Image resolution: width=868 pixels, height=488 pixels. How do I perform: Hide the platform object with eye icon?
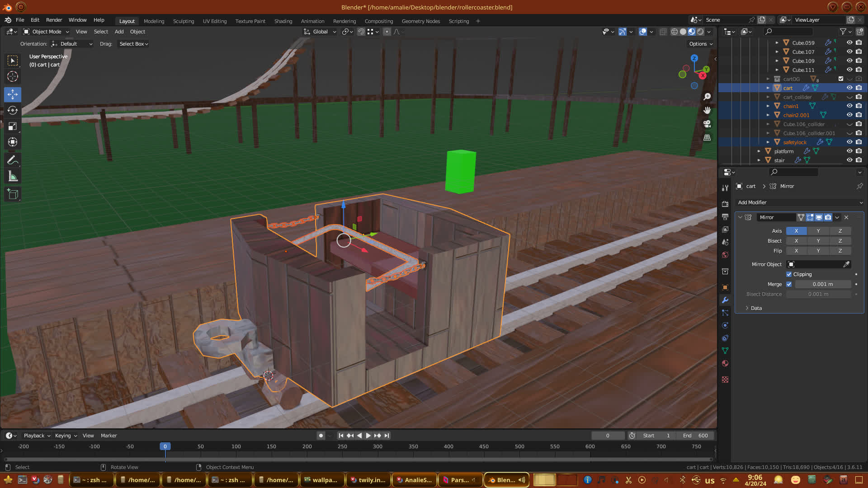849,151
